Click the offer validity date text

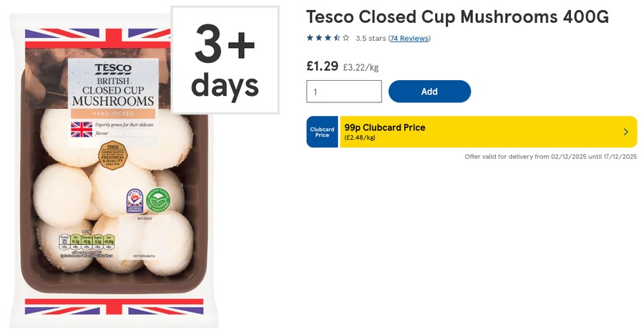(550, 157)
